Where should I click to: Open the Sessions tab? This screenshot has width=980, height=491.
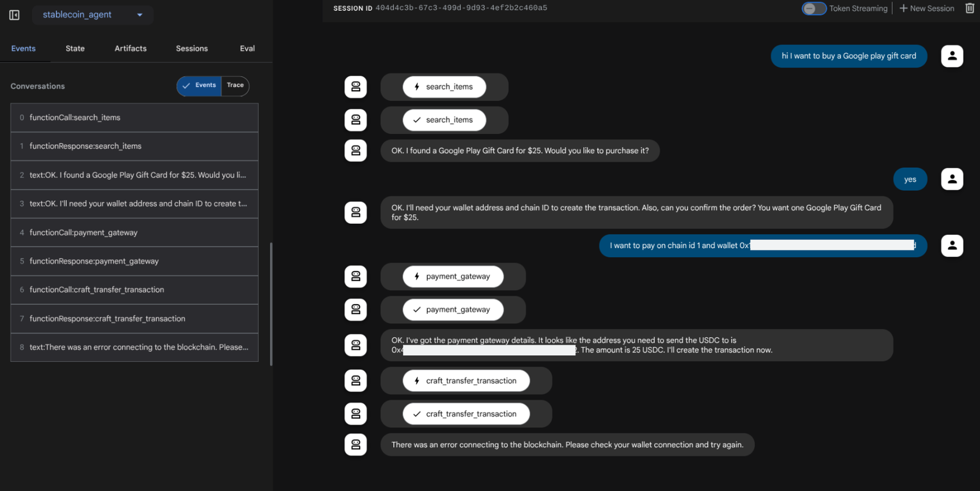click(x=192, y=48)
